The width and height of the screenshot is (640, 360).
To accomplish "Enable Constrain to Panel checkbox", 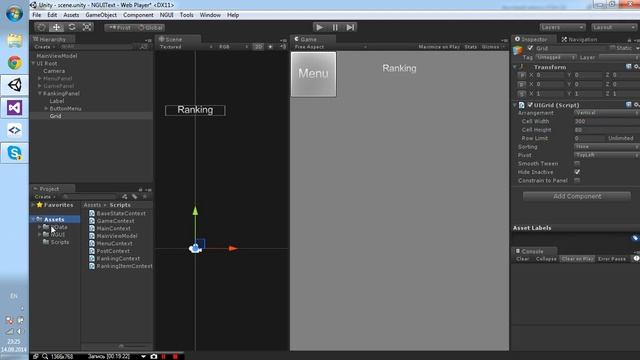I will (x=577, y=180).
